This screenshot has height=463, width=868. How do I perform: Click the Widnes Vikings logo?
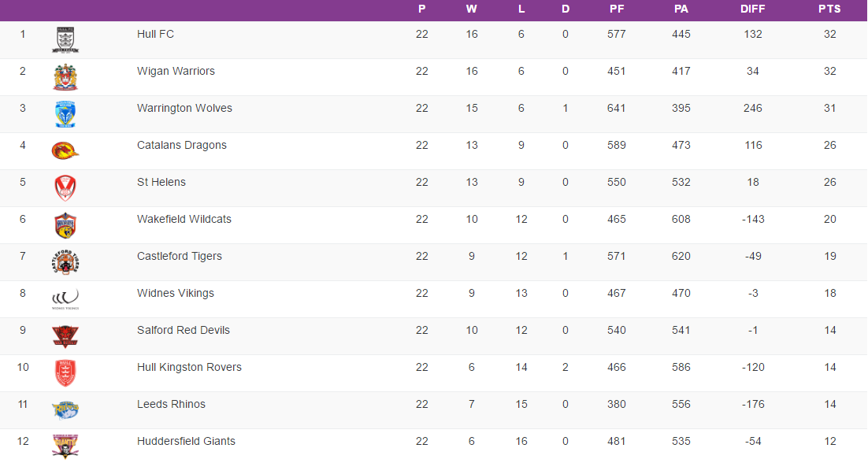(x=65, y=298)
